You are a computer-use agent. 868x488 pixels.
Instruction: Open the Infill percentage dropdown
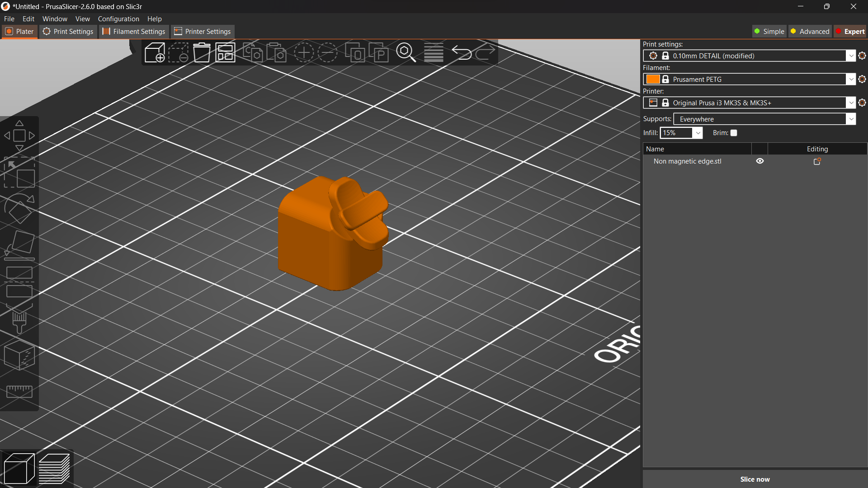coord(698,132)
